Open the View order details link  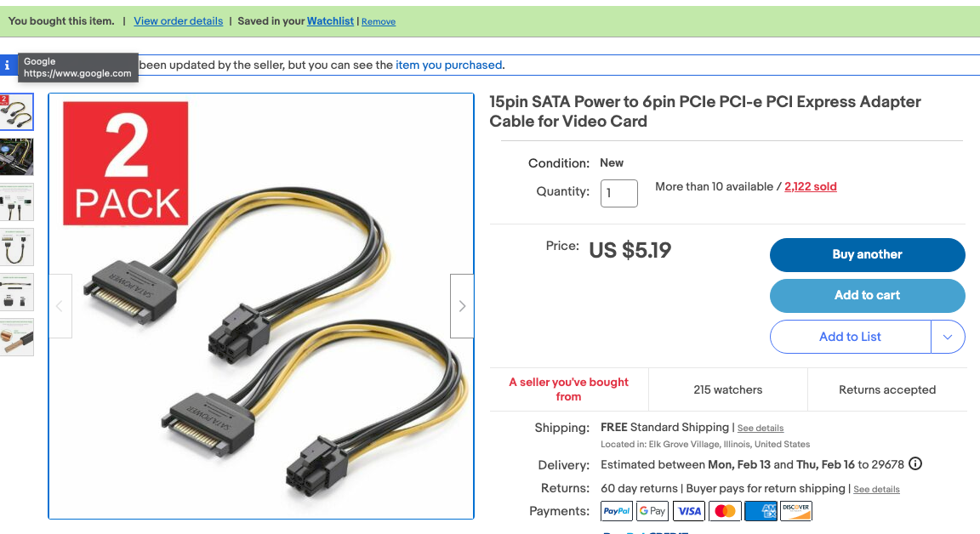(x=179, y=21)
